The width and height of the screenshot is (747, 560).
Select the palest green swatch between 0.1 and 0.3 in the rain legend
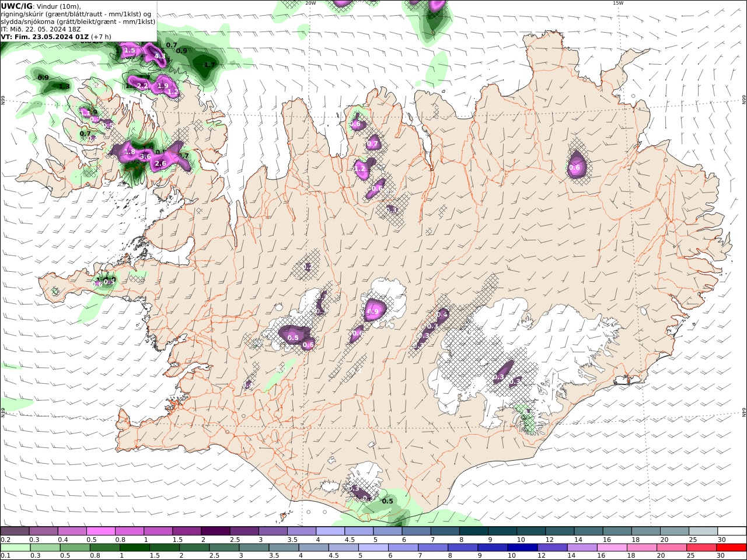coord(15,548)
